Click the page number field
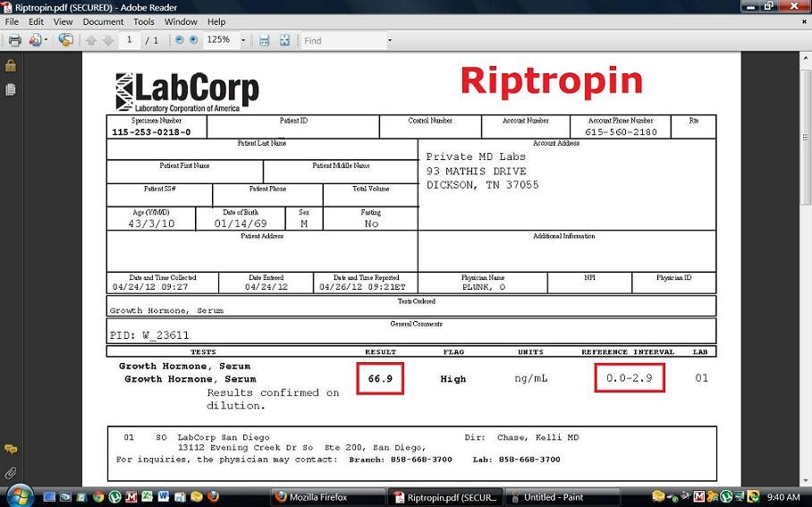The image size is (812, 507). click(x=129, y=40)
